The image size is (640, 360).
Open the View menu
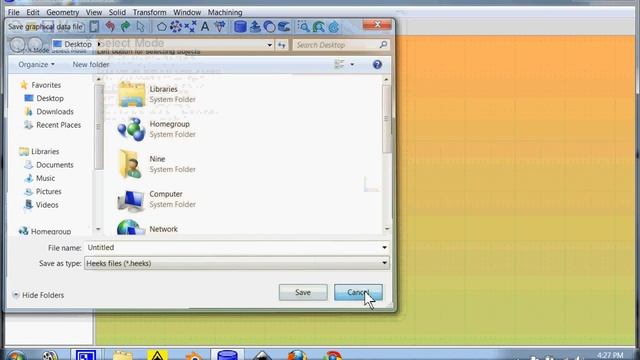pos(94,12)
